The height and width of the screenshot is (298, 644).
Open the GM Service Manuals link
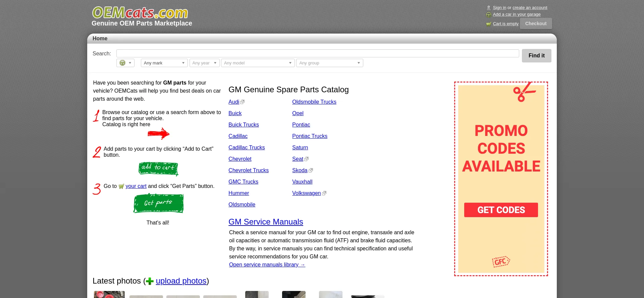(266, 222)
